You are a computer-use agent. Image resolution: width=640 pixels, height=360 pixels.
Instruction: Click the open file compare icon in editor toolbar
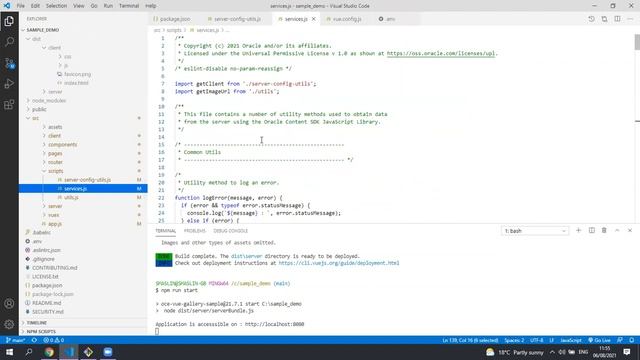tap(604, 19)
